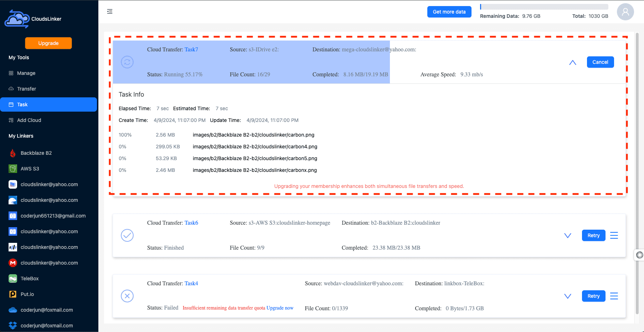This screenshot has width=644, height=332.
Task: Select the carbonx.png file row path
Action: coord(255,170)
